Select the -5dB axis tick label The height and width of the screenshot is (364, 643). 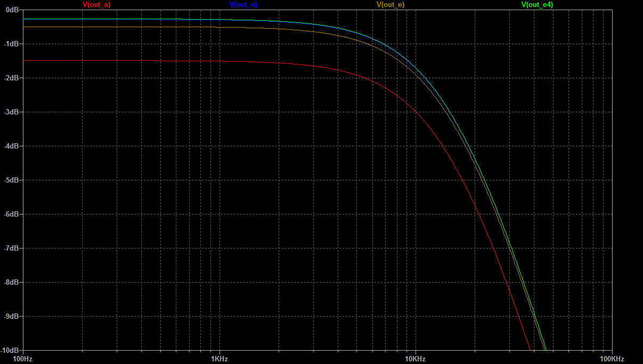point(10,180)
